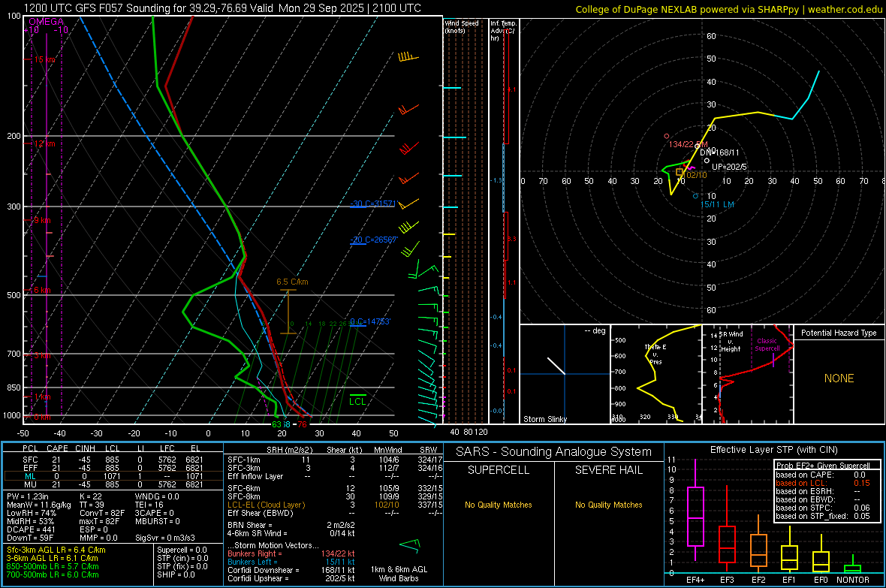Select the LCL-EL (Cloud Layer) row label
Viewport: 886px width, 588px height.
tap(266, 505)
